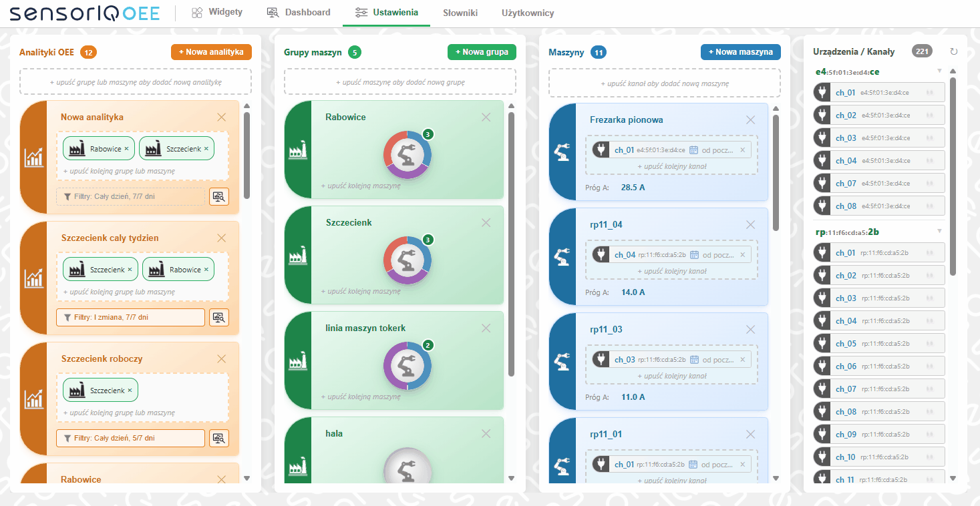Screen dimensions: 980x506
Task: Delete the rp11_03 machine card
Action: coord(751,330)
